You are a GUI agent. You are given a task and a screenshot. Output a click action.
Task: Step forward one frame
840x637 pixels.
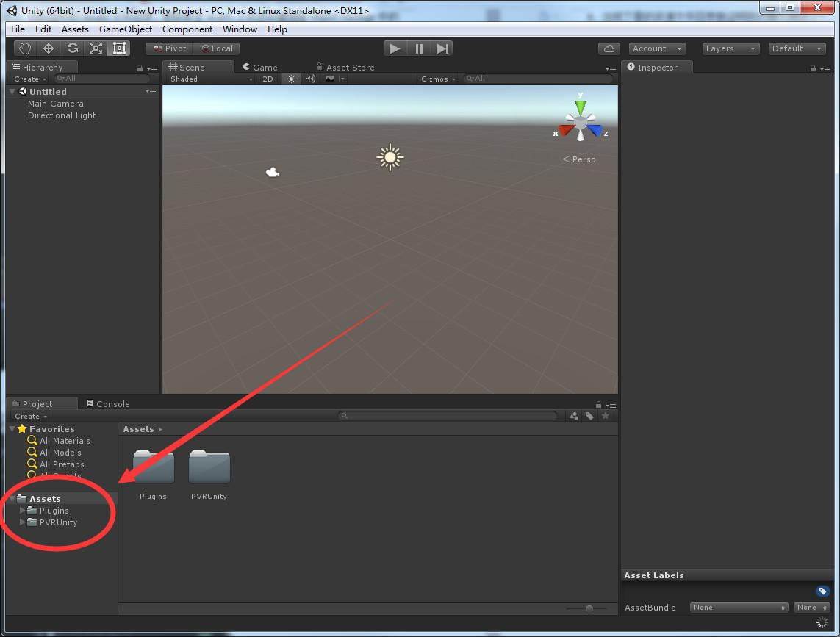click(442, 48)
